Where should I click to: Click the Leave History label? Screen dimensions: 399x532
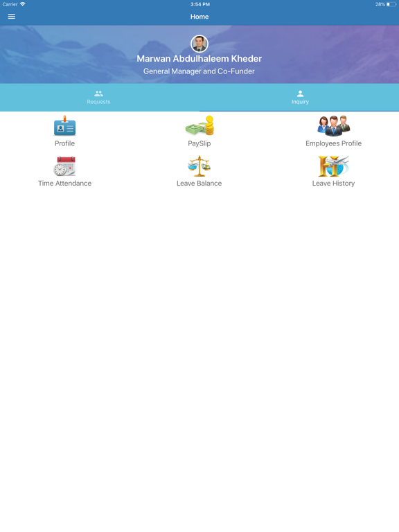333,183
